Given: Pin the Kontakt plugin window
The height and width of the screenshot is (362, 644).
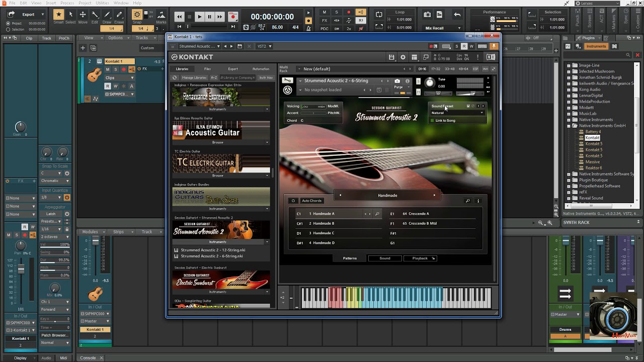Looking at the screenshot, I should click(494, 46).
